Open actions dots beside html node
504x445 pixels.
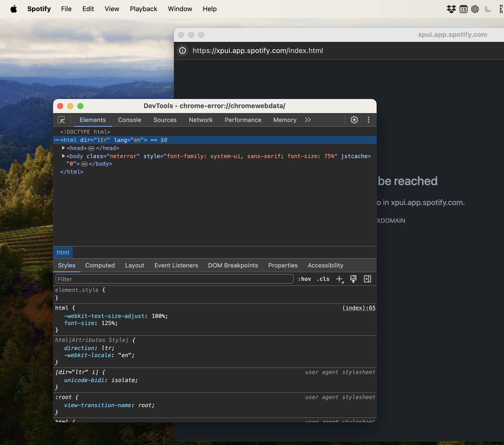pos(56,140)
